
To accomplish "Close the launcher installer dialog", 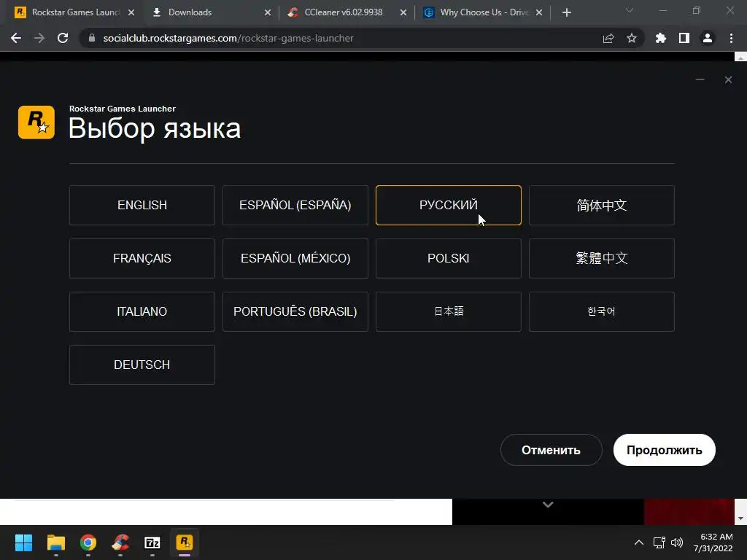I will point(728,79).
